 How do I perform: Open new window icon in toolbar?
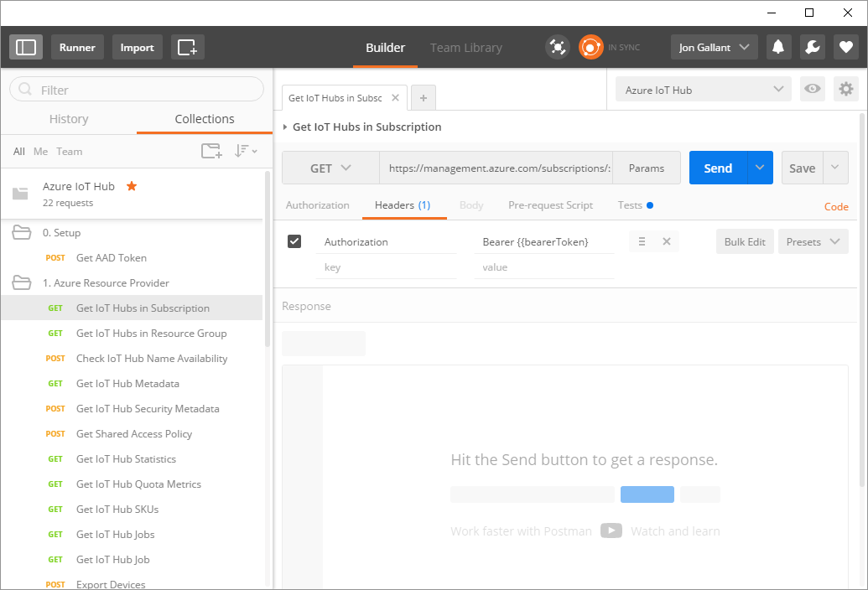coord(188,47)
